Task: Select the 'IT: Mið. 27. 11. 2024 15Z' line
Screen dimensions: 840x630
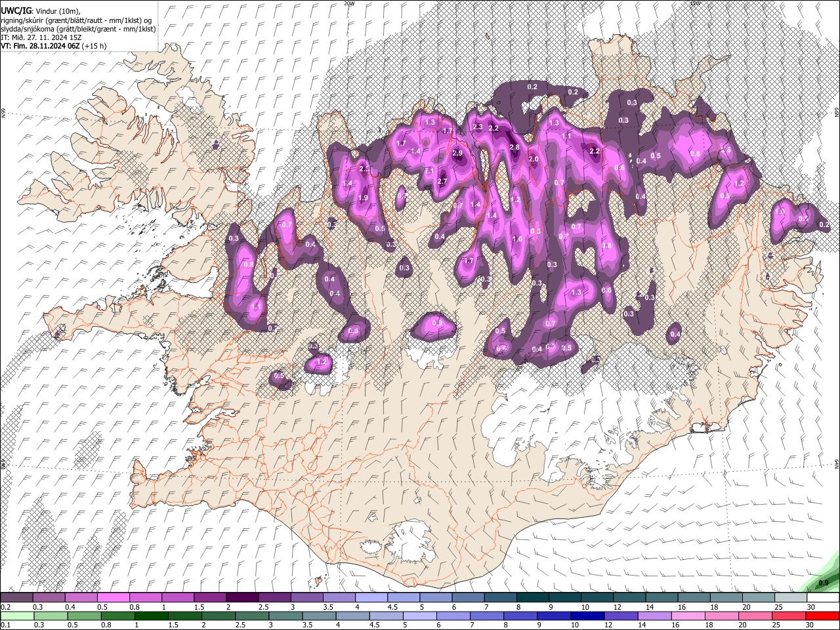Action: pyautogui.click(x=41, y=37)
